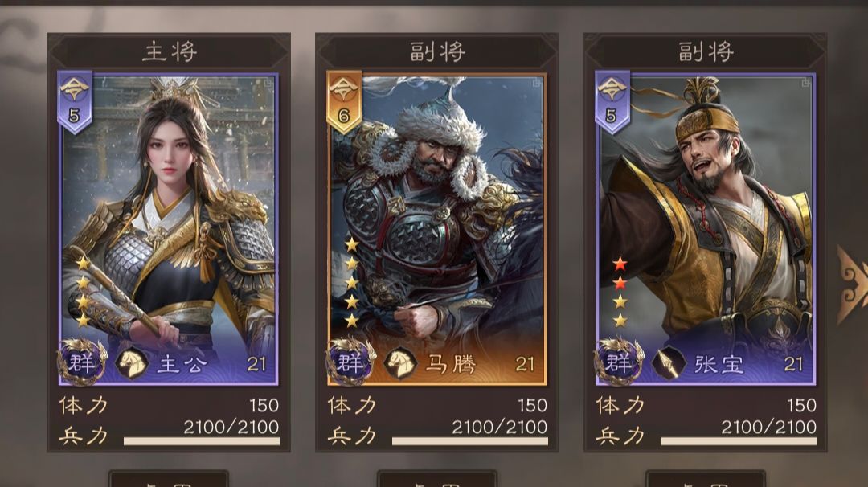The height and width of the screenshot is (487, 868).
Task: Tap the red star rank on 张宝's card
Action: [x=620, y=273]
